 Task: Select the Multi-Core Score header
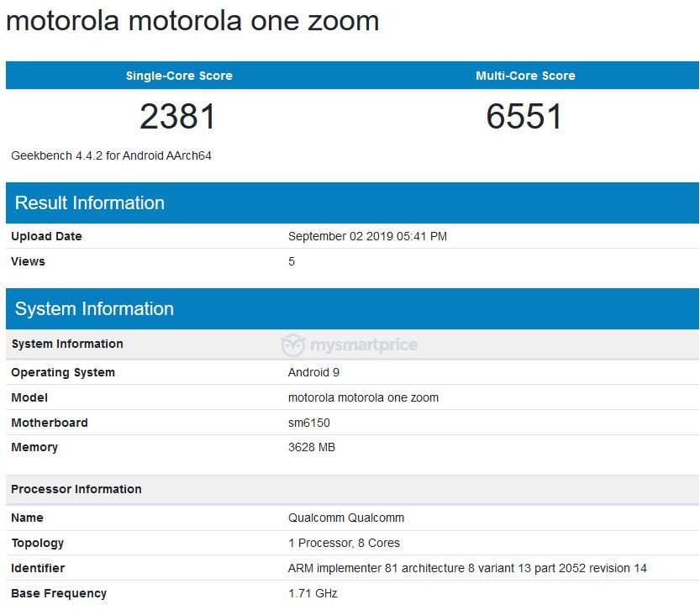tap(525, 76)
